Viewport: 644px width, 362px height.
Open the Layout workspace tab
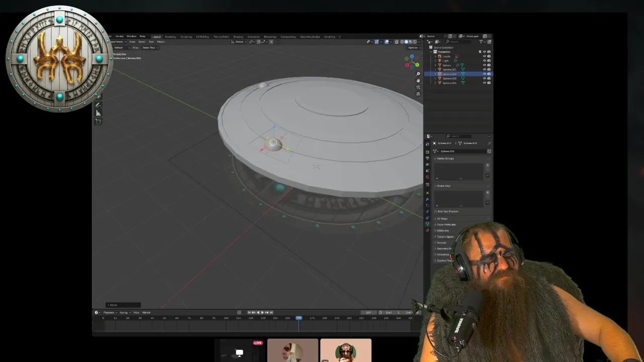tap(156, 36)
